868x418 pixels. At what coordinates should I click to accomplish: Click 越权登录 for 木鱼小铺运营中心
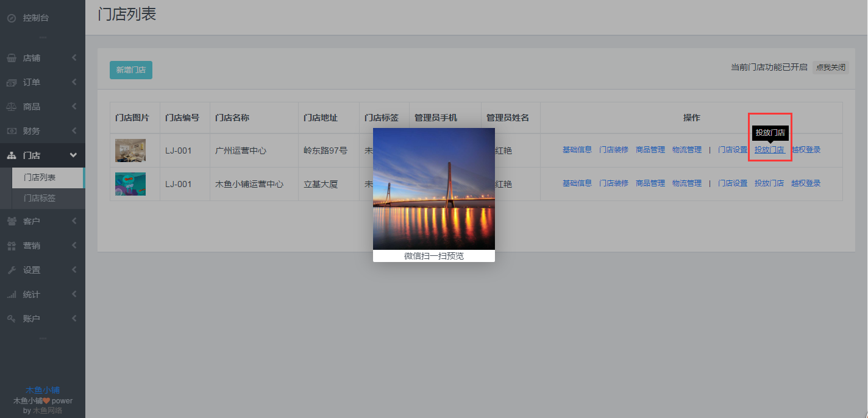pos(806,183)
